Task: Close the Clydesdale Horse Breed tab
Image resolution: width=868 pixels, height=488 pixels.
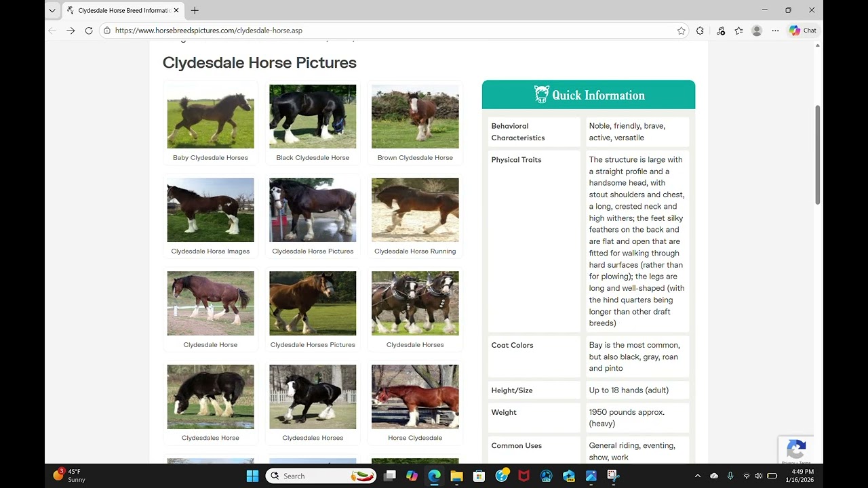Action: (x=176, y=10)
